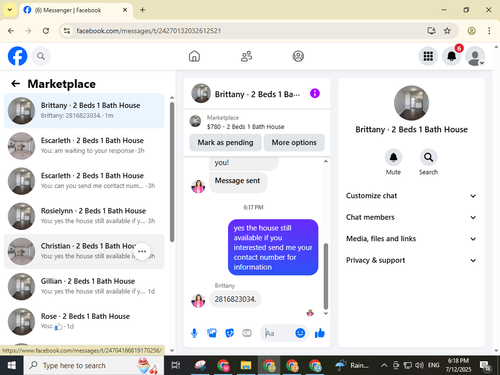Expand Privacy & support section
Viewport: 500px width, 375px height.
click(x=411, y=260)
